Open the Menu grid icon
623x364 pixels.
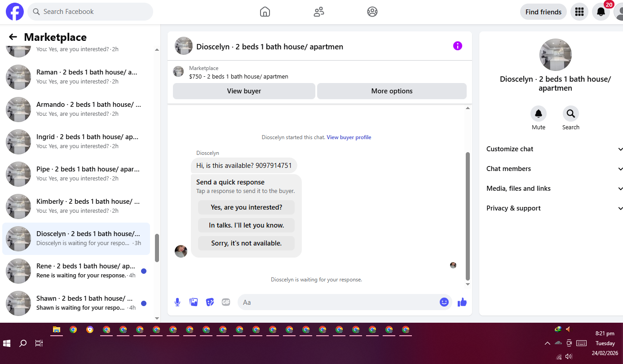tap(579, 12)
